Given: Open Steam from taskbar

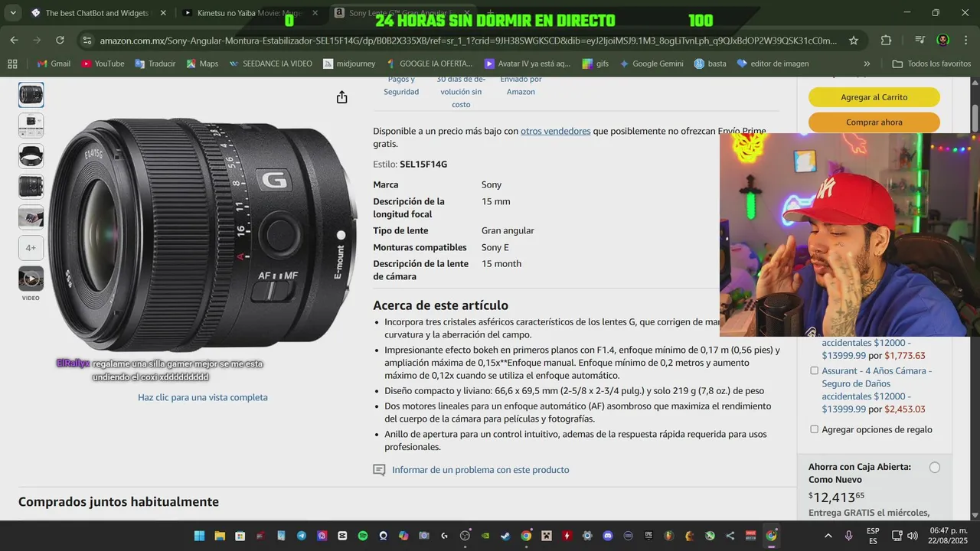Looking at the screenshot, I should (x=506, y=536).
